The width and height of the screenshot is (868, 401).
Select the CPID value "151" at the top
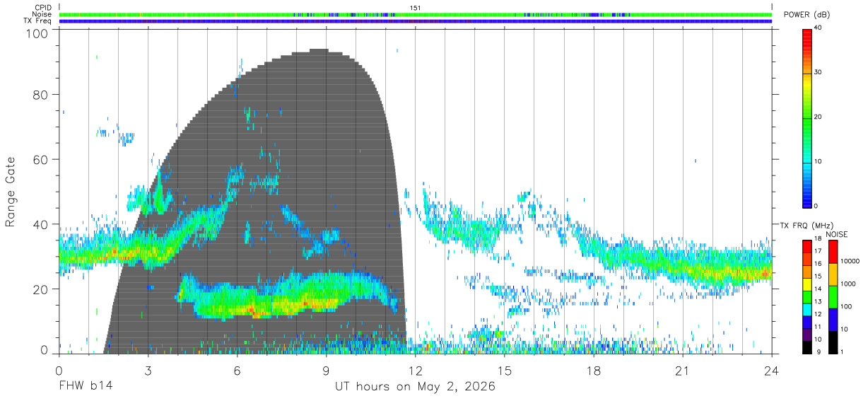(415, 8)
